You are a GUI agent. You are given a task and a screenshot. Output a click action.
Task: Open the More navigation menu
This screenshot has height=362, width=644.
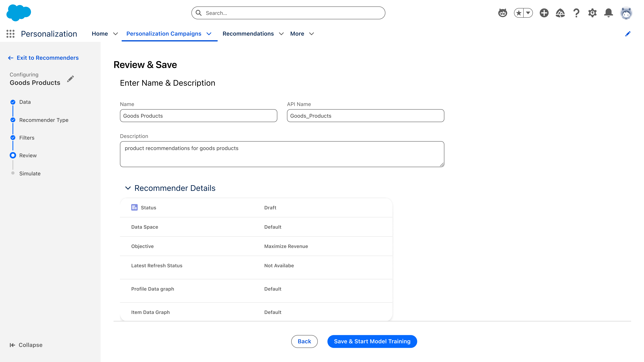coord(297,34)
